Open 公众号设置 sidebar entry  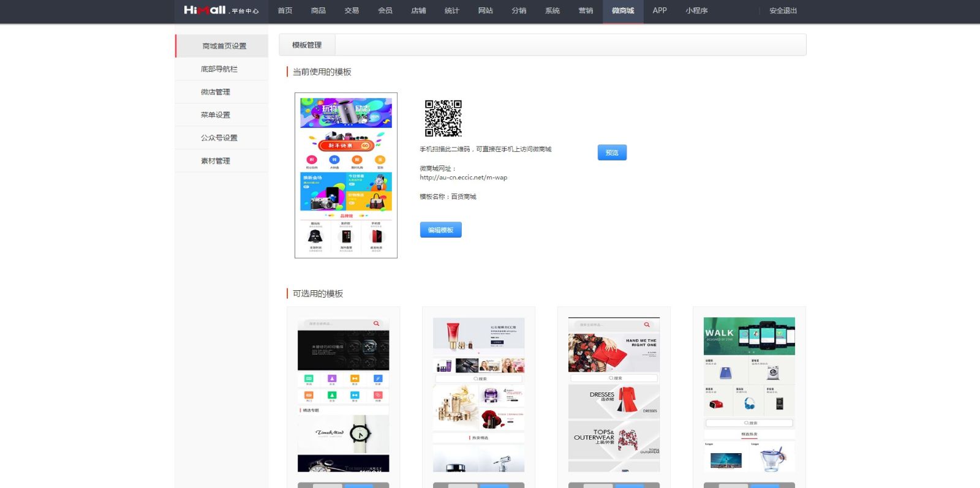(x=219, y=138)
